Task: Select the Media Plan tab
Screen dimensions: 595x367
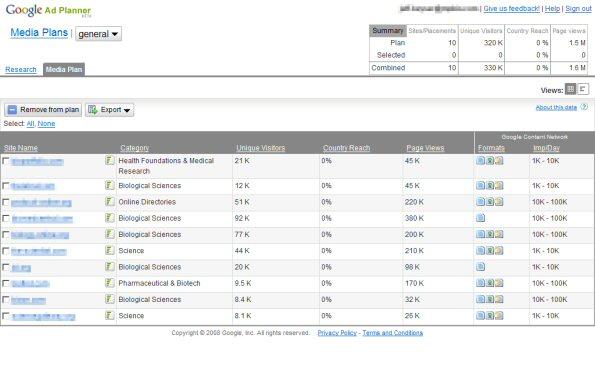Action: (x=64, y=69)
